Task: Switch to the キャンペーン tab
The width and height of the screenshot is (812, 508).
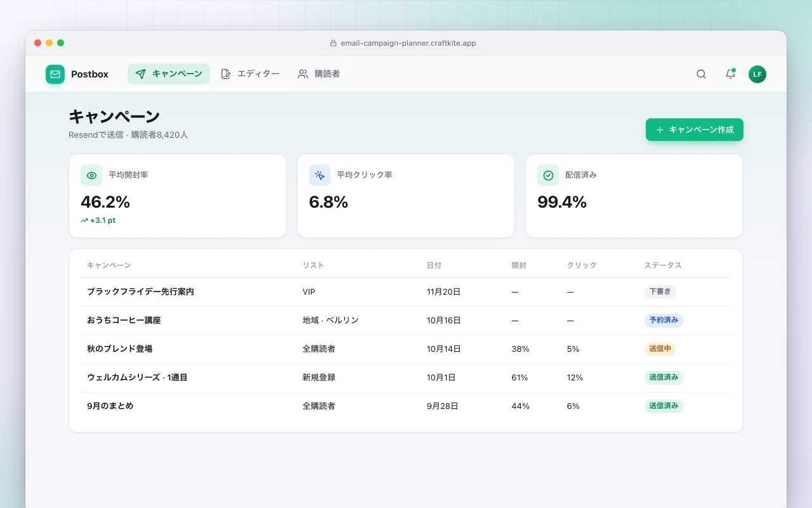Action: click(169, 74)
